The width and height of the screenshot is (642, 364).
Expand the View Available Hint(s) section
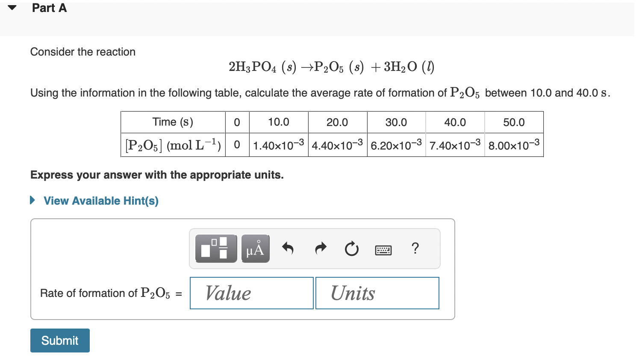[101, 200]
